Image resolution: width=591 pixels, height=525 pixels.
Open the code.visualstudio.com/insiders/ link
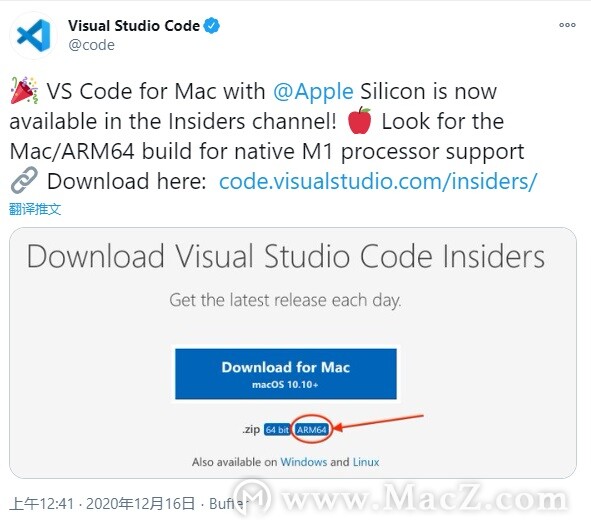378,181
